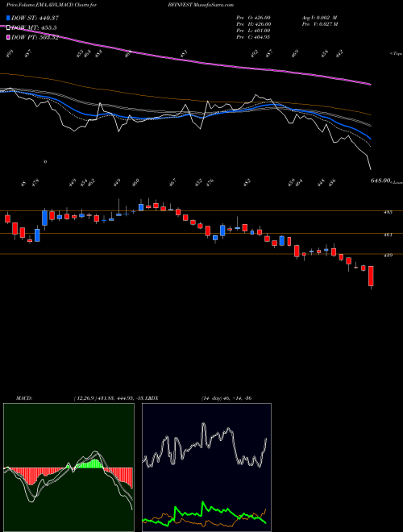Viewport: 403px width, 532px height.
Task: Click the 'MACD:' panel label
Action: [23, 398]
